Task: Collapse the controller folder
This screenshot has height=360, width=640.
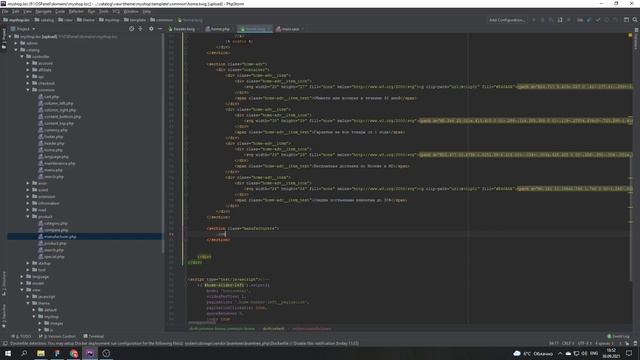Action: 22,57
